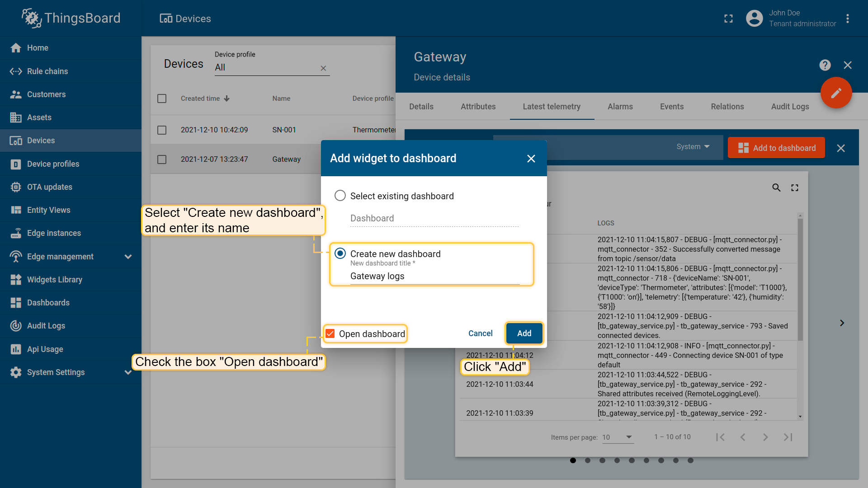Click the New dashboard title field
This screenshot has height=488, width=868.
tap(435, 277)
